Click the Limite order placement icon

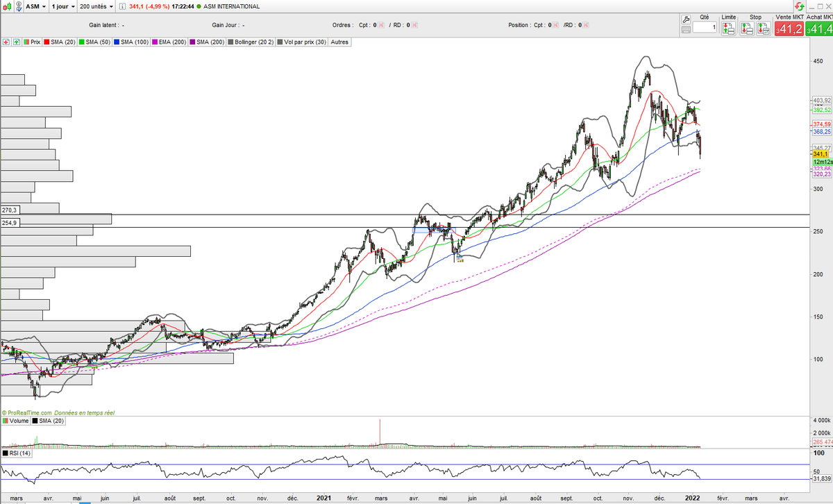(728, 29)
